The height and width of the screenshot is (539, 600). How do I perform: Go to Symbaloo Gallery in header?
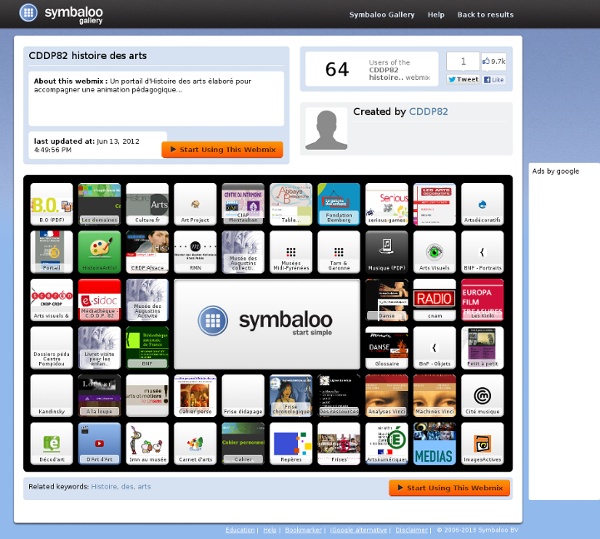point(382,15)
